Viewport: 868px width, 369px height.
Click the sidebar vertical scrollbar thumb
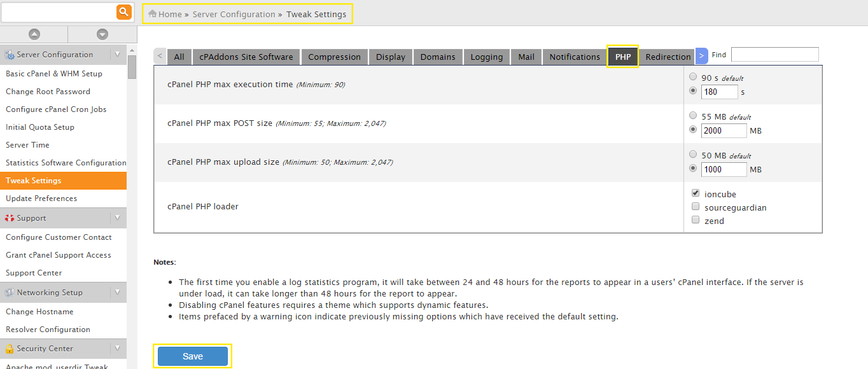click(x=132, y=67)
